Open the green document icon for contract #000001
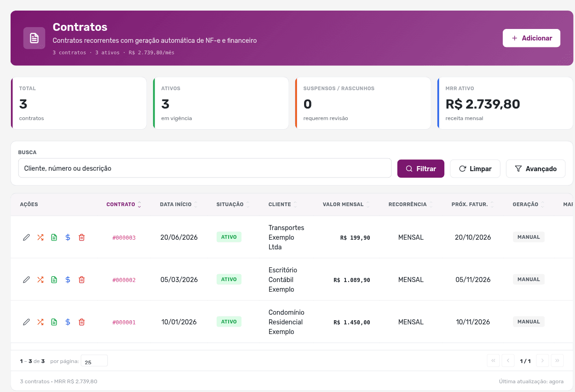This screenshot has width=575, height=392. tap(54, 322)
